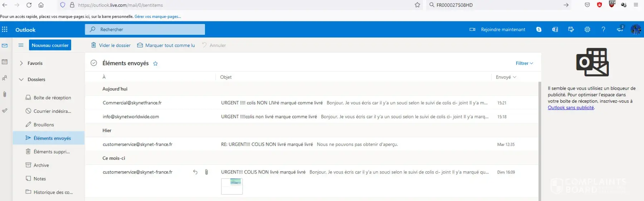Go back in browser history

[5, 5]
